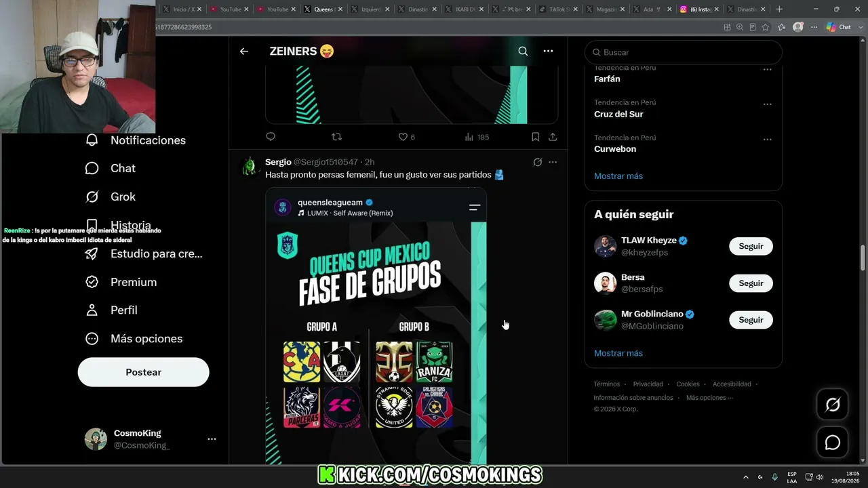Open the Copilot Chat button in the browser
The image size is (868, 488).
(x=838, y=27)
